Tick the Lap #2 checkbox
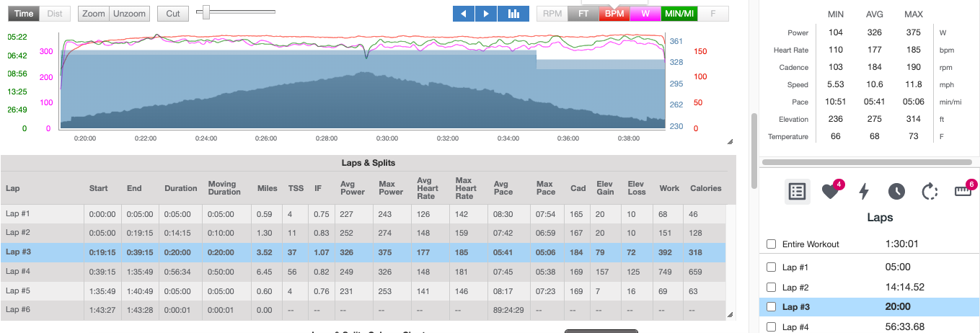 (x=771, y=288)
